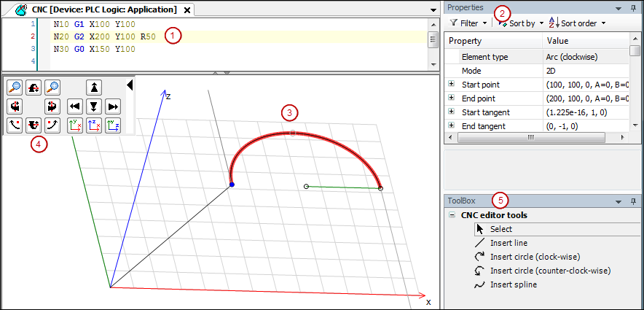Choose the Insert spline tool
The image size is (644, 310).
coord(506,284)
